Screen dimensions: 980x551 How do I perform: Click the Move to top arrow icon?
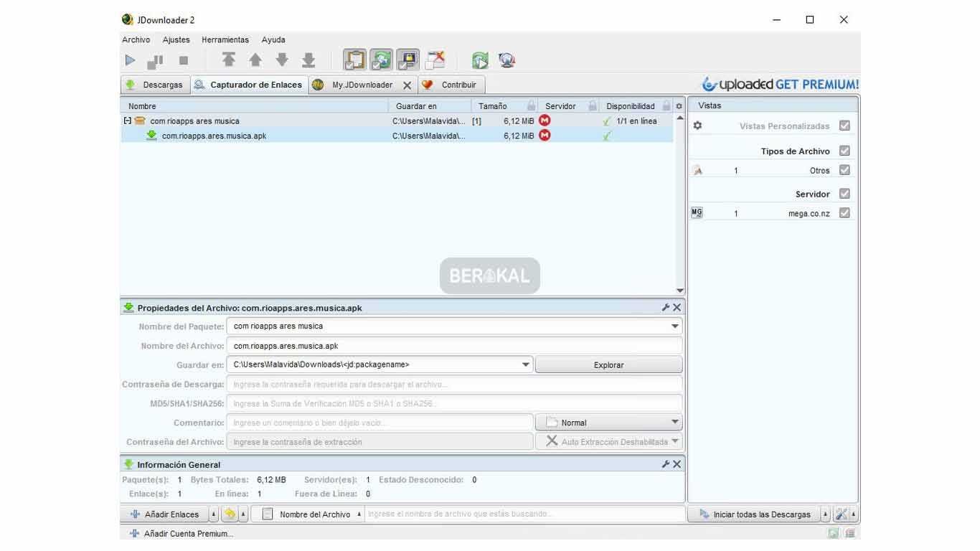[228, 60]
